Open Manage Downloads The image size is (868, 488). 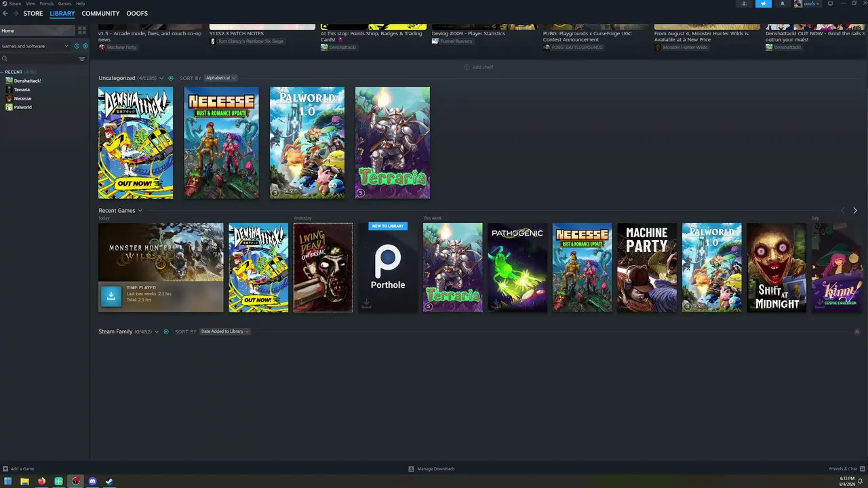431,469
